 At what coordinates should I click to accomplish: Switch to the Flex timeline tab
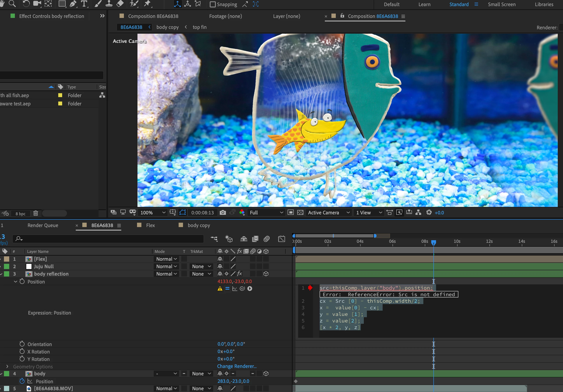pos(150,225)
